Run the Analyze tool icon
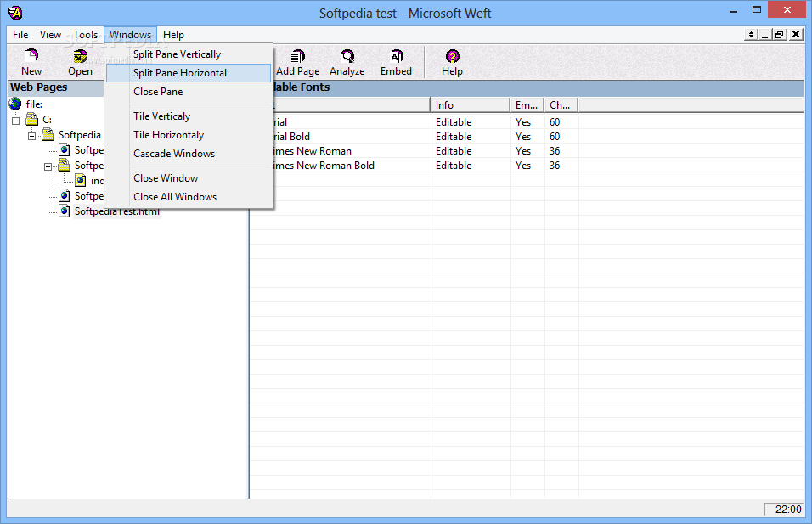The height and width of the screenshot is (524, 812). coord(347,55)
